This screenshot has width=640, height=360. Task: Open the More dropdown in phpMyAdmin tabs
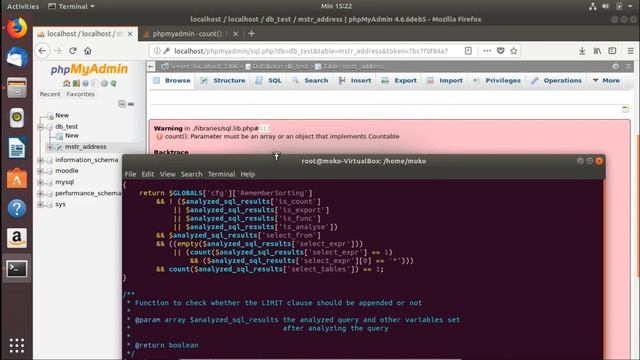click(x=606, y=80)
